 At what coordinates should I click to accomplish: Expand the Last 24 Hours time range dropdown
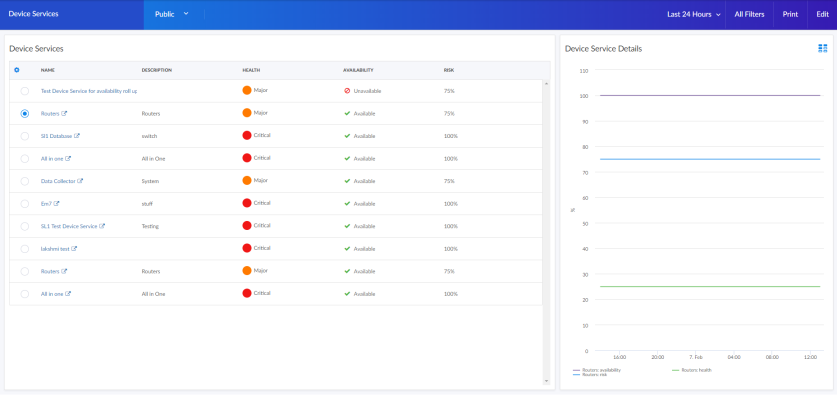tap(694, 14)
